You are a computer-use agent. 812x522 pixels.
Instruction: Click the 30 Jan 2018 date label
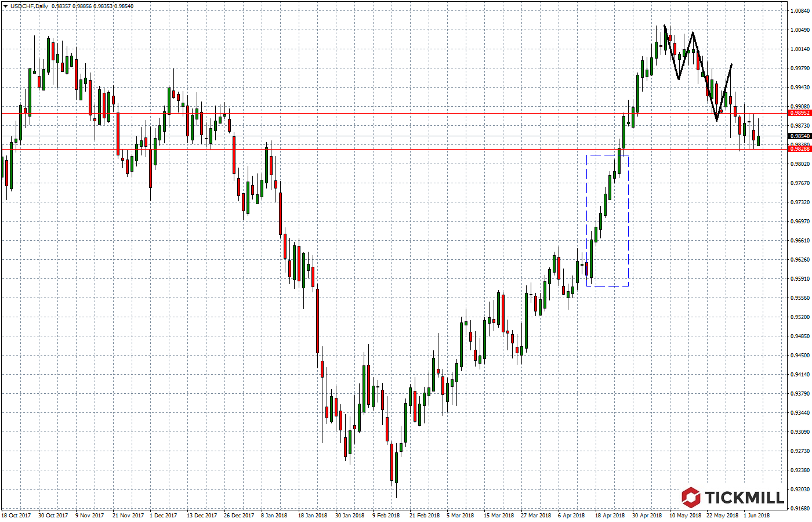click(x=350, y=515)
